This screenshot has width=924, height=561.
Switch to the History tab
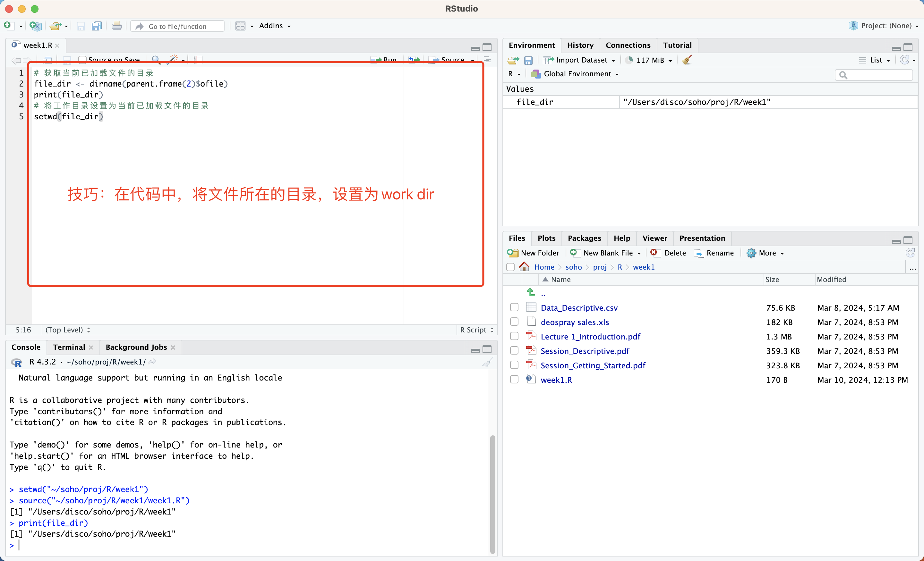(x=580, y=45)
